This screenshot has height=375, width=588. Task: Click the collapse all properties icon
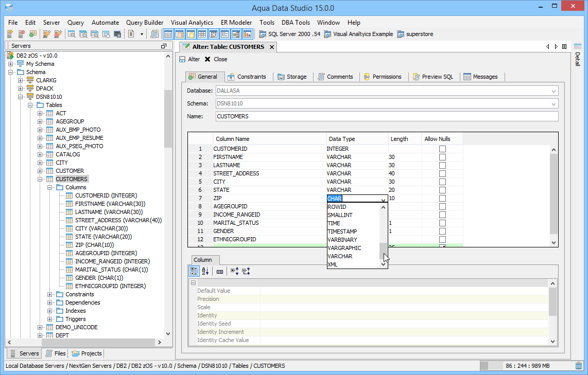[x=246, y=271]
